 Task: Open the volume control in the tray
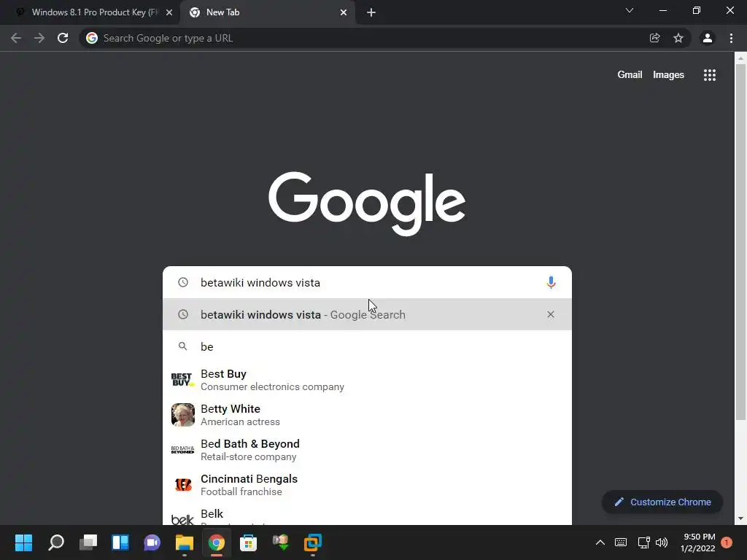pyautogui.click(x=661, y=542)
